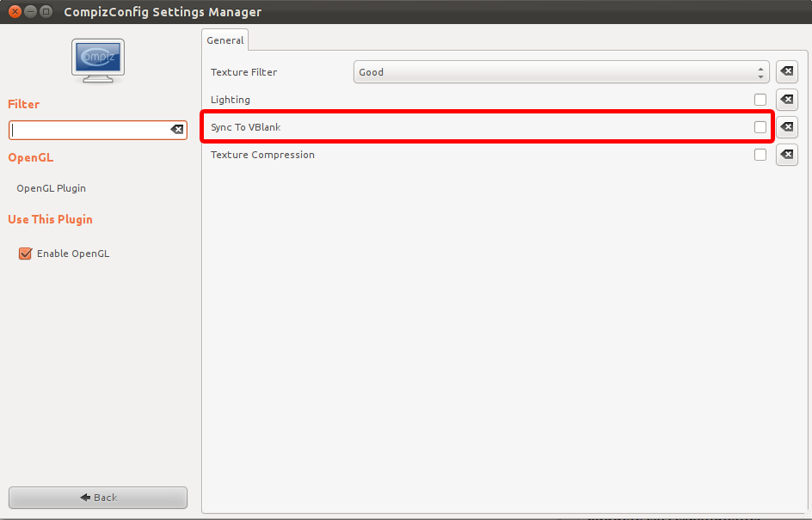Reset the Lighting option to default
This screenshot has height=520, width=812.
(x=786, y=100)
